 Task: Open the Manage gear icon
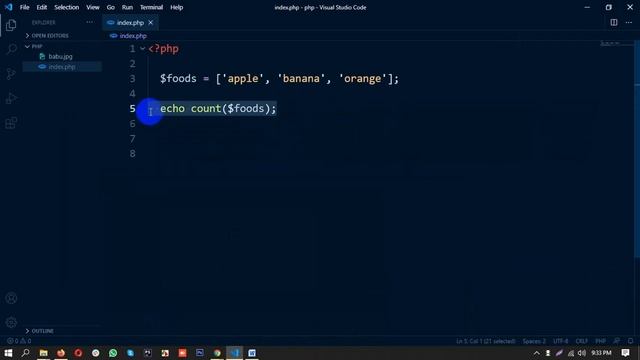[x=11, y=322]
